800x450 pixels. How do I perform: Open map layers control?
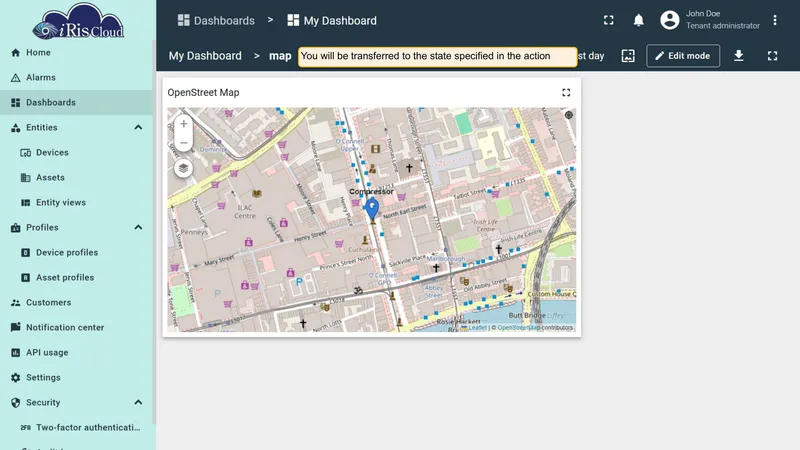(183, 168)
